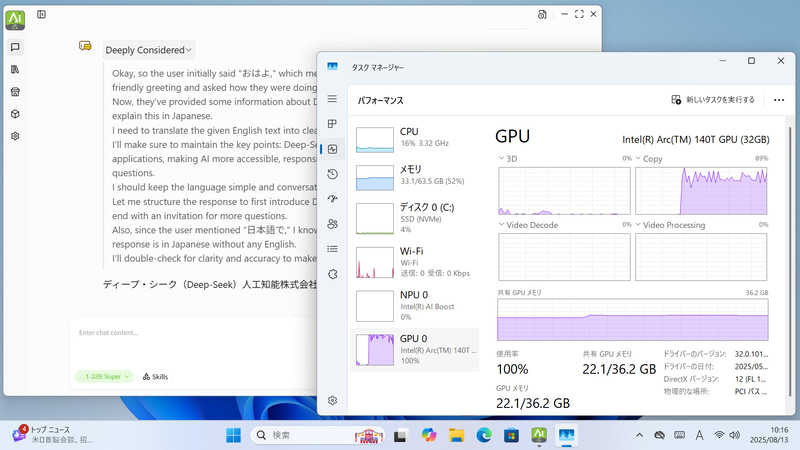Click the 共有 GPU メモリ usage graph
Image resolution: width=800 pixels, height=450 pixels.
(633, 320)
